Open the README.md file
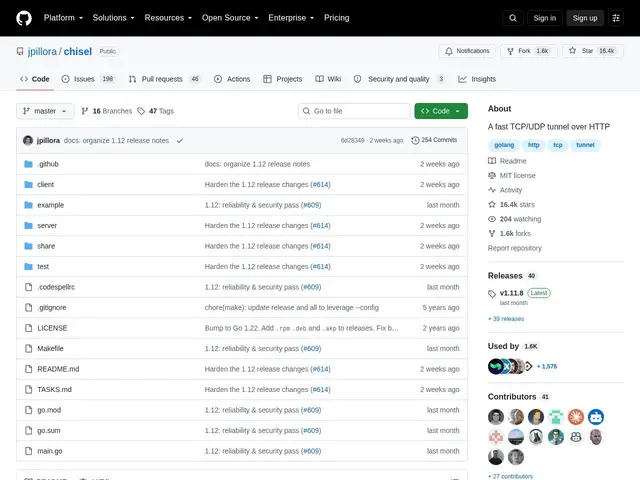The image size is (640, 480). click(58, 369)
